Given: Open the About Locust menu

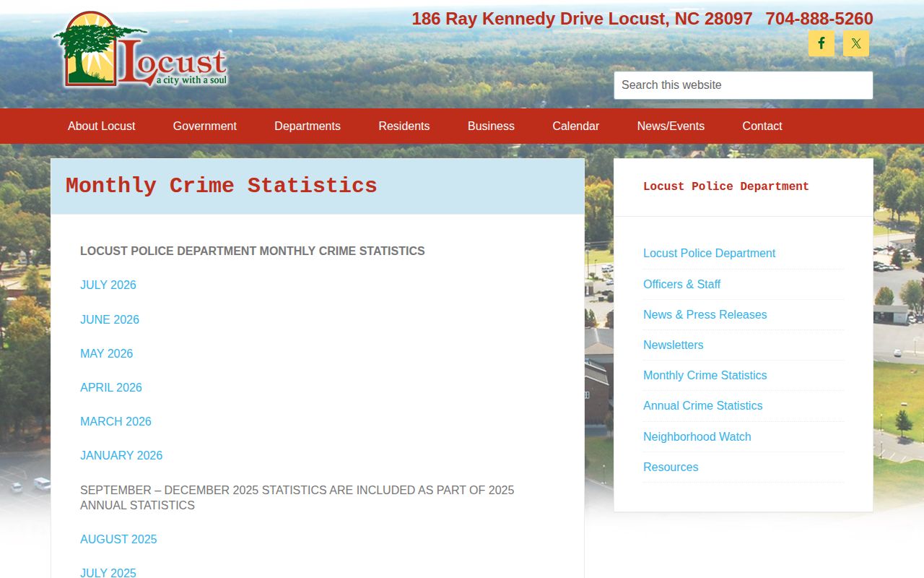Looking at the screenshot, I should [x=101, y=126].
